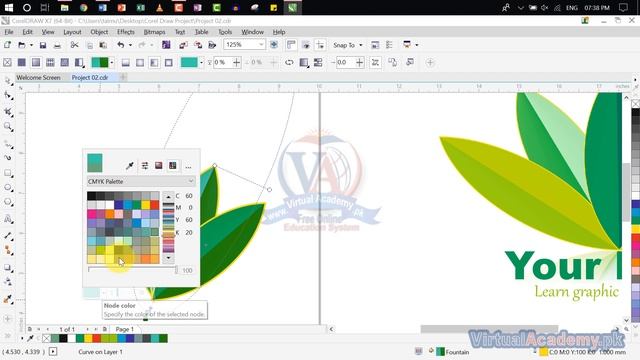Click more color options ellipsis
Screen dimensions: 640x360
188,166
